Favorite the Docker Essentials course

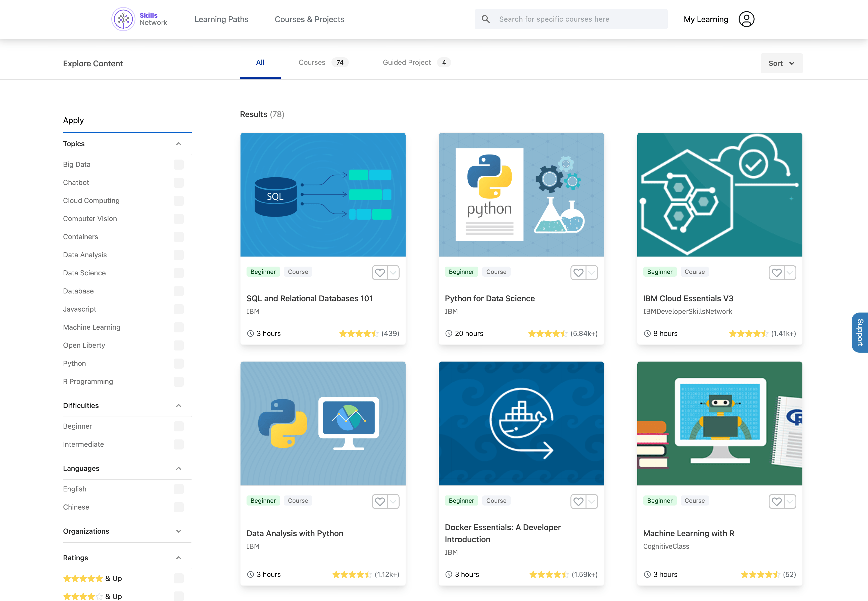click(578, 501)
